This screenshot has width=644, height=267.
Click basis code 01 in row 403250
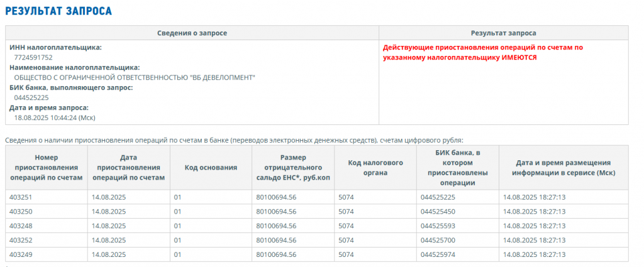click(x=177, y=212)
